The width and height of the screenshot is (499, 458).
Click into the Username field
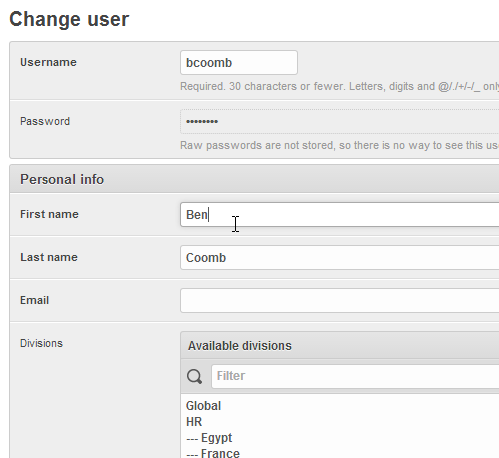[239, 63]
